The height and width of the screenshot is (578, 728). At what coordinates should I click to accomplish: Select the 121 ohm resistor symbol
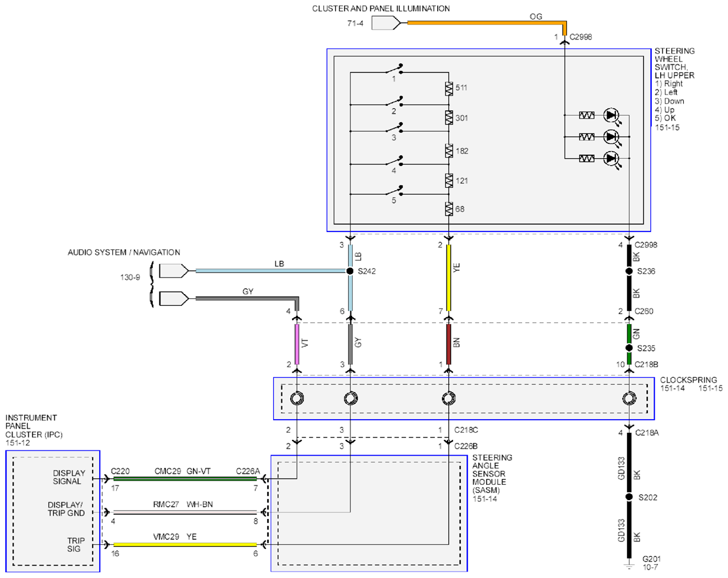point(449,181)
